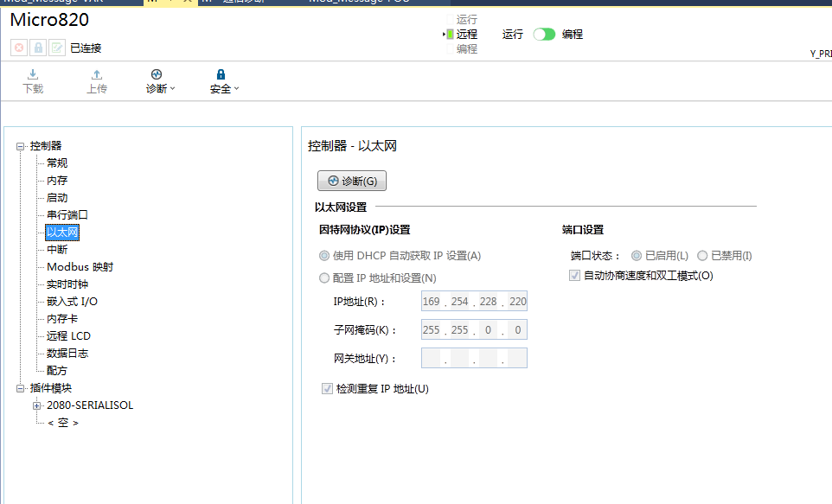
Task: Select 内存卡 in the controller tree
Action: (62, 319)
